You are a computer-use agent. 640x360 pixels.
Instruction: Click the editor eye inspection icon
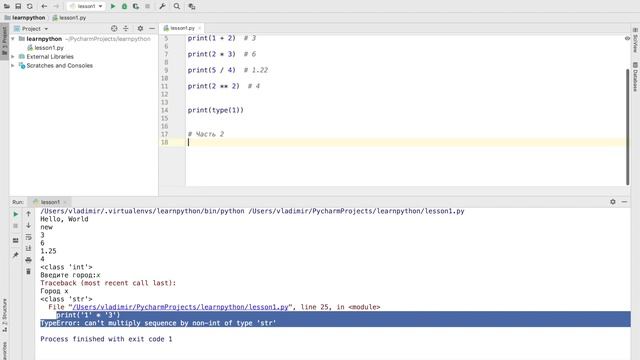point(627,38)
